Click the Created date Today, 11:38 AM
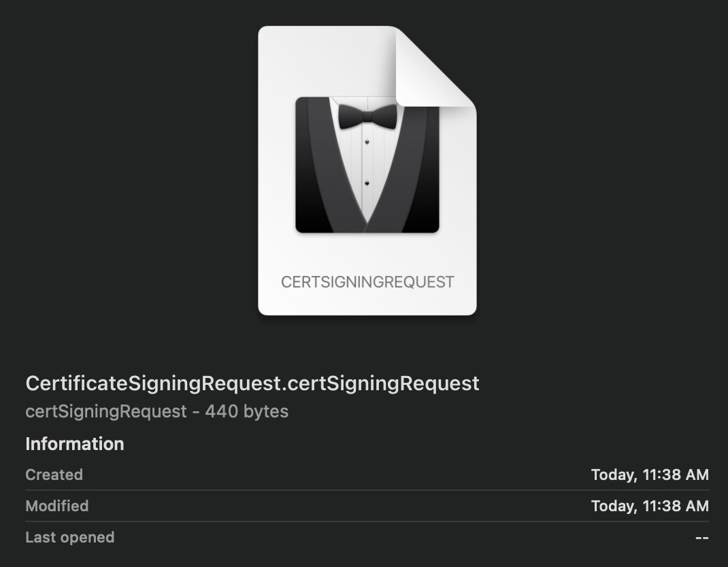 click(x=649, y=475)
